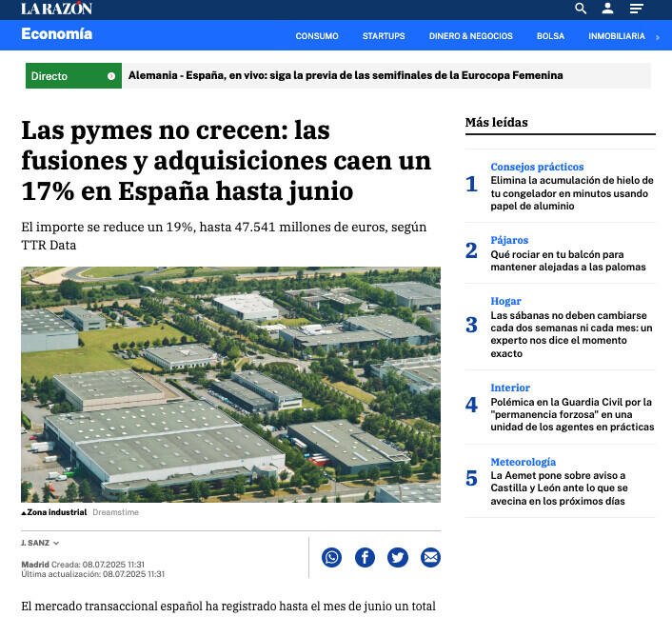
Task: Share article by email icon
Action: pyautogui.click(x=430, y=557)
